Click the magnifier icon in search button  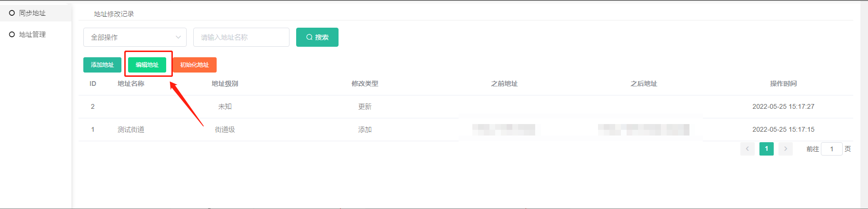(x=309, y=37)
